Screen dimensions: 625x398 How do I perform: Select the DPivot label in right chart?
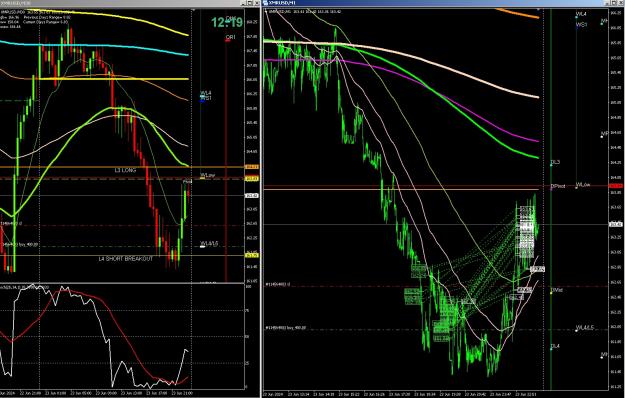[x=558, y=186]
